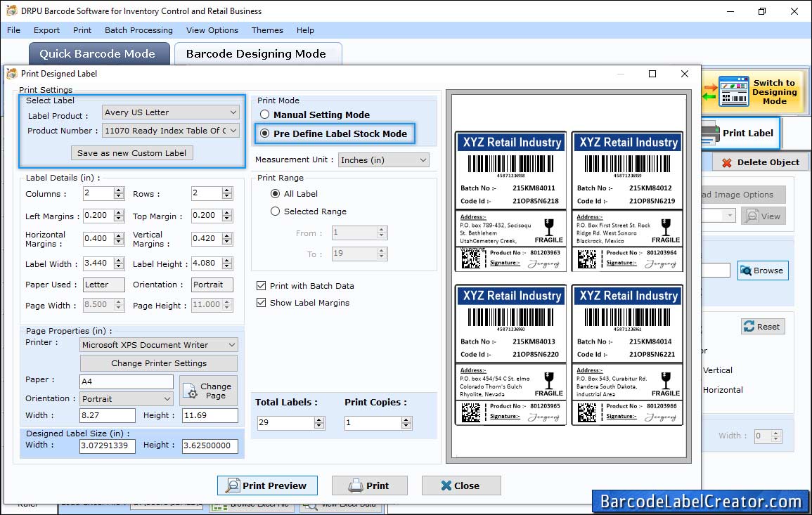The image size is (812, 515).
Task: Increase Columns value with up arrow
Action: coord(119,190)
